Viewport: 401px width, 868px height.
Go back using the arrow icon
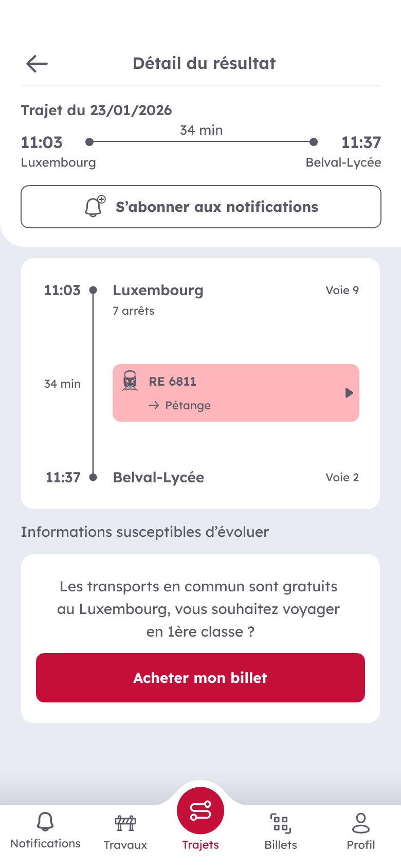click(37, 64)
